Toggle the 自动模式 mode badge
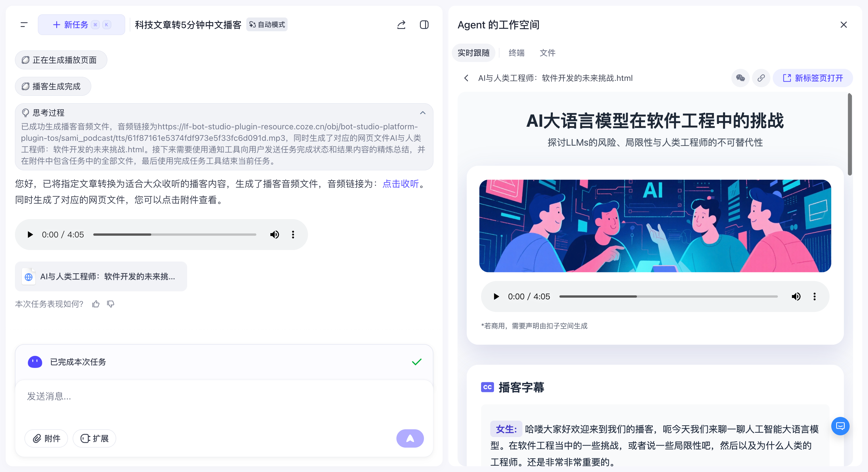Image resolution: width=868 pixels, height=472 pixels. point(267,25)
